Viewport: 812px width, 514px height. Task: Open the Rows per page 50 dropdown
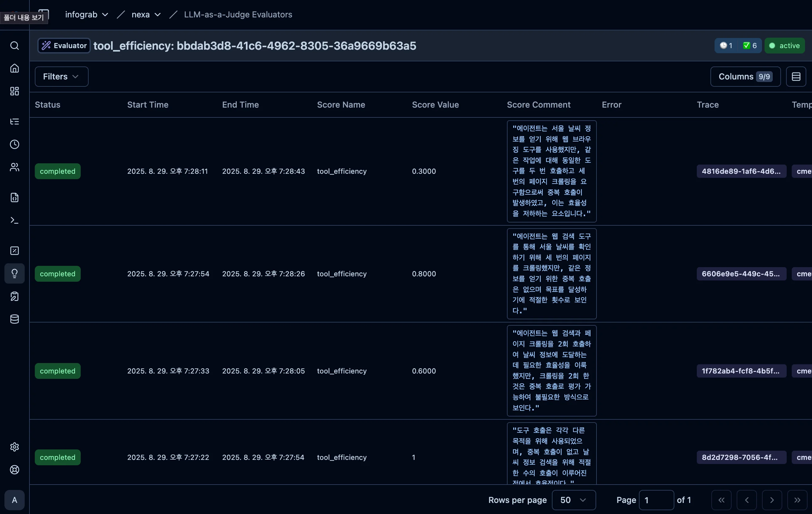pyautogui.click(x=573, y=500)
